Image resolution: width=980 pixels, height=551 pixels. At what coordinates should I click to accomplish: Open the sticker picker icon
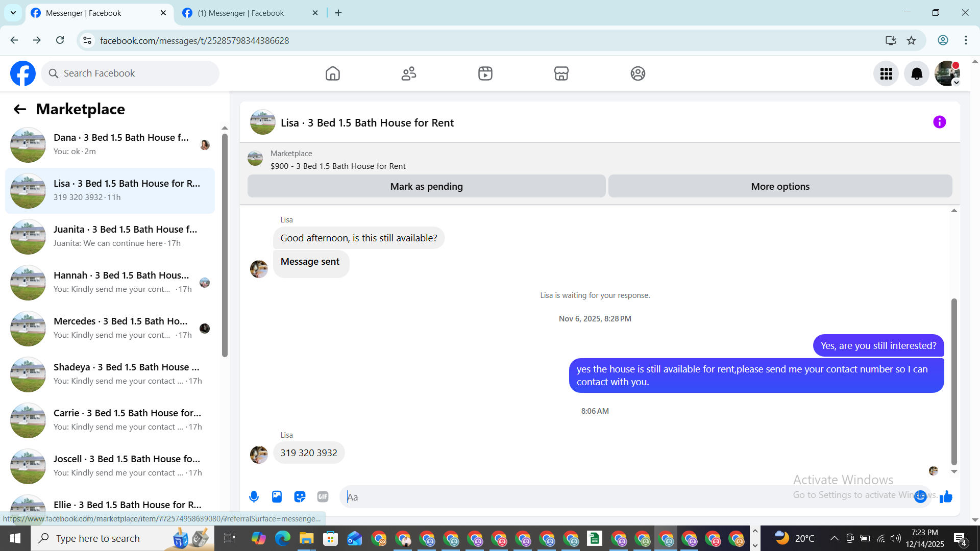click(x=300, y=496)
